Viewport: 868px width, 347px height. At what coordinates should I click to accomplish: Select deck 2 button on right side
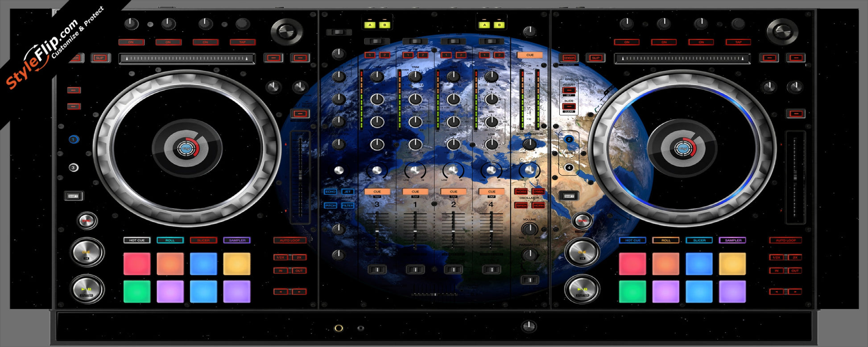[x=569, y=140]
